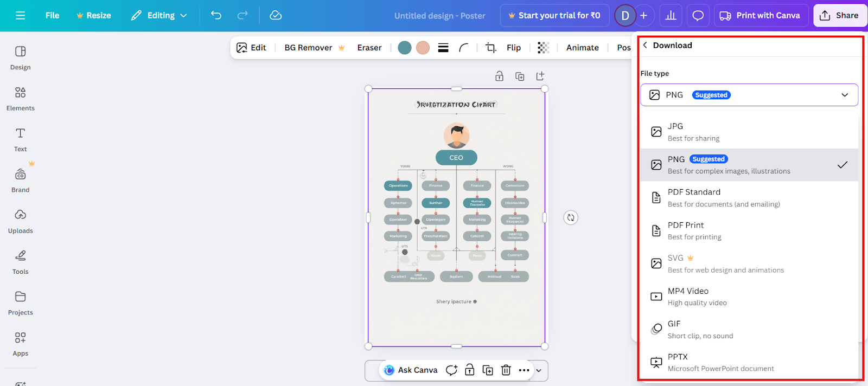Redo the last action

click(x=242, y=15)
